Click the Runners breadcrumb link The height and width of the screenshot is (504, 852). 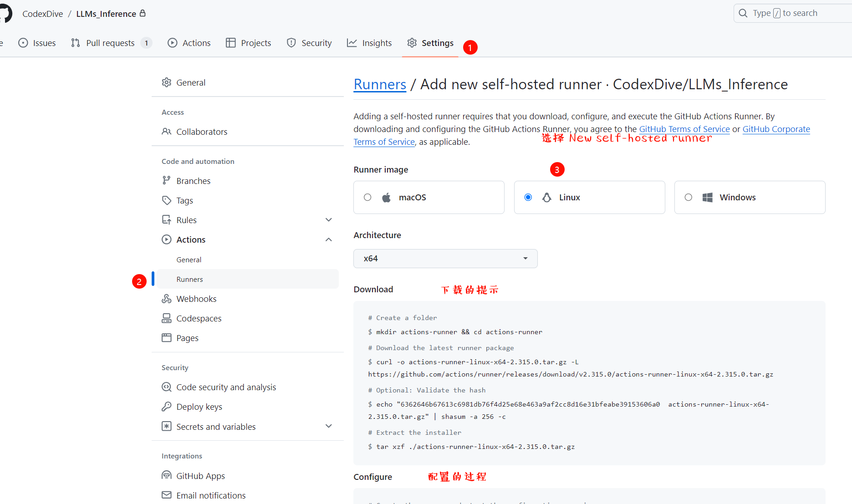tap(380, 84)
